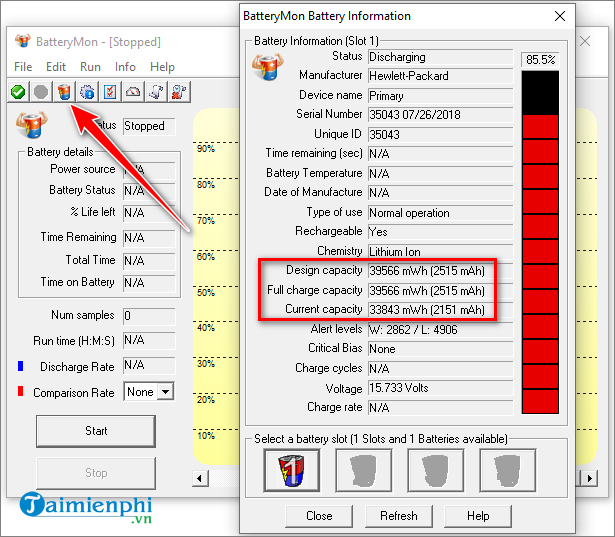
Task: Click the Status field showing Discharging
Action: [440, 57]
